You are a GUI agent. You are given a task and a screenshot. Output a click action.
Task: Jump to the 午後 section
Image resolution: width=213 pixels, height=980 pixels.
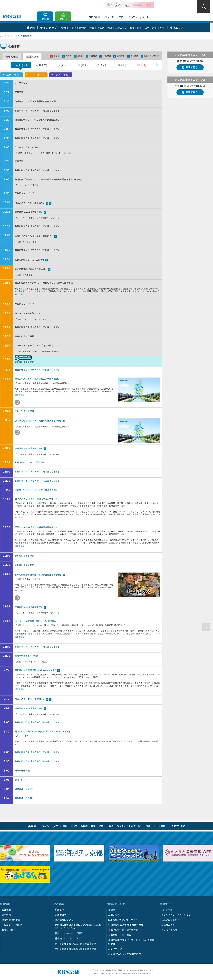coord(36,75)
